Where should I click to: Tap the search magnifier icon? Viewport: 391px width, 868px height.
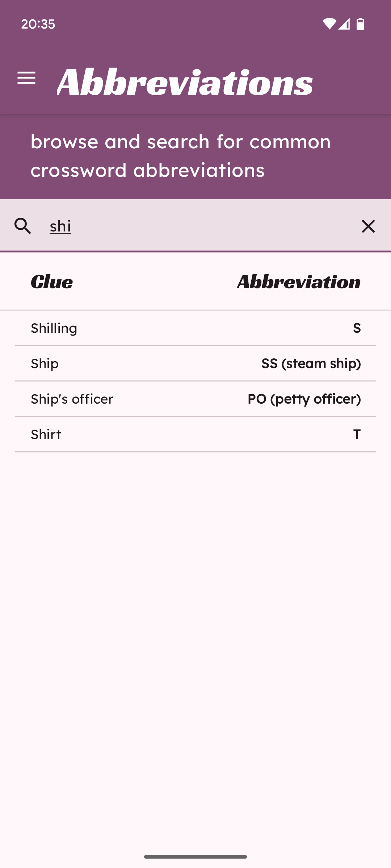pos(23,226)
